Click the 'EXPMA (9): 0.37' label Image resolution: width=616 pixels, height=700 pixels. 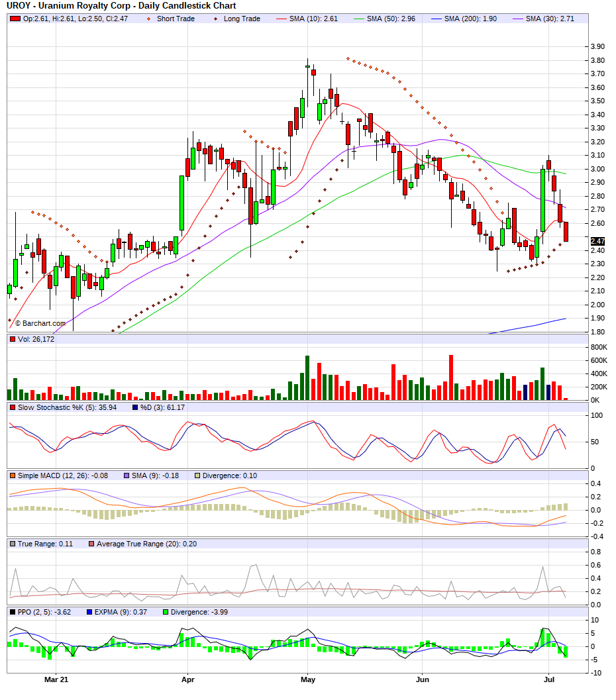click(x=121, y=613)
